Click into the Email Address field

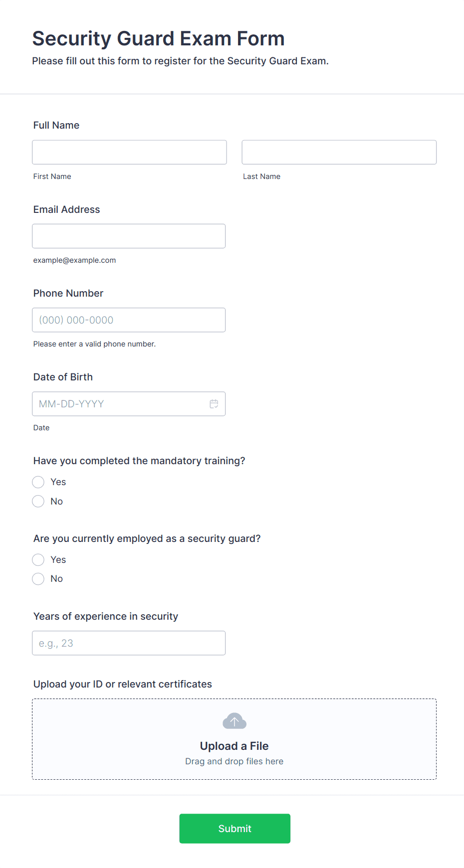[129, 236]
